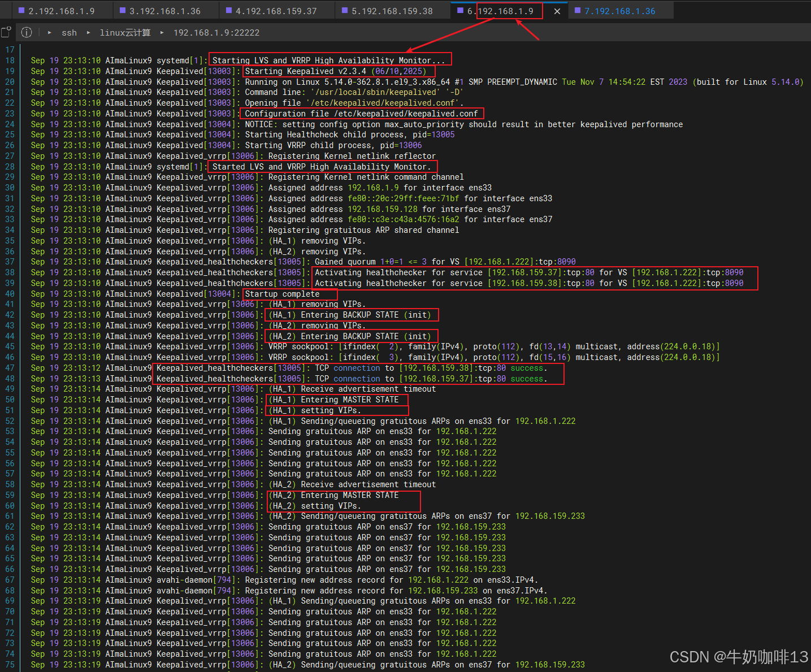Viewport: 811px width, 672px height.
Task: Click the session info circle icon
Action: [27, 32]
